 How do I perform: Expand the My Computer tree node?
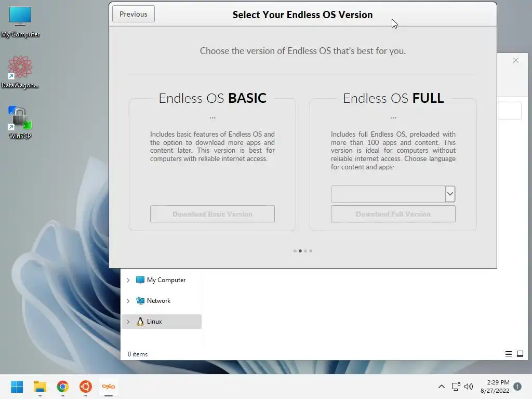(128, 280)
